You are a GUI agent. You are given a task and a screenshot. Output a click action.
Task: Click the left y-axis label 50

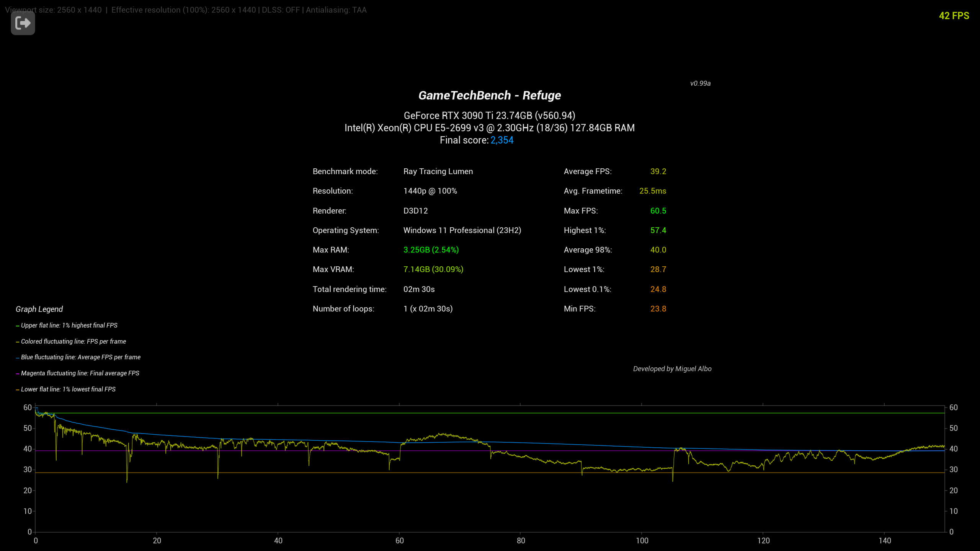click(28, 428)
